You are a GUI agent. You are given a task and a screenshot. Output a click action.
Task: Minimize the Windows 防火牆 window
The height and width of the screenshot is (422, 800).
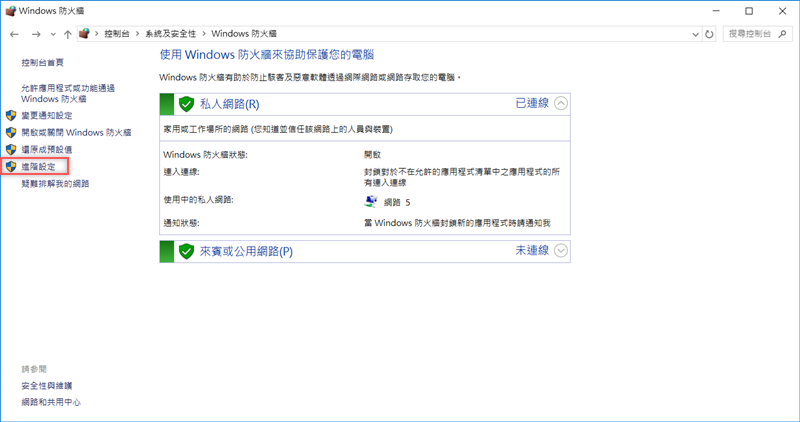716,11
